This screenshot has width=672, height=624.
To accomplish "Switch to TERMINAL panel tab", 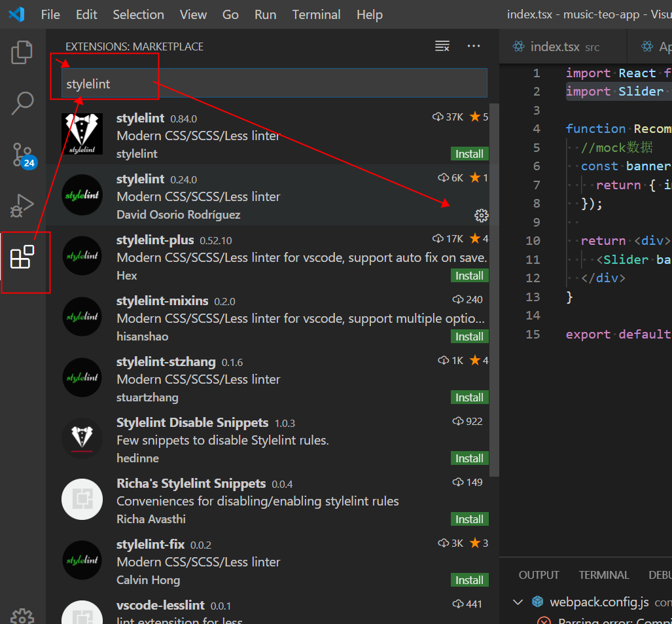I will 604,575.
